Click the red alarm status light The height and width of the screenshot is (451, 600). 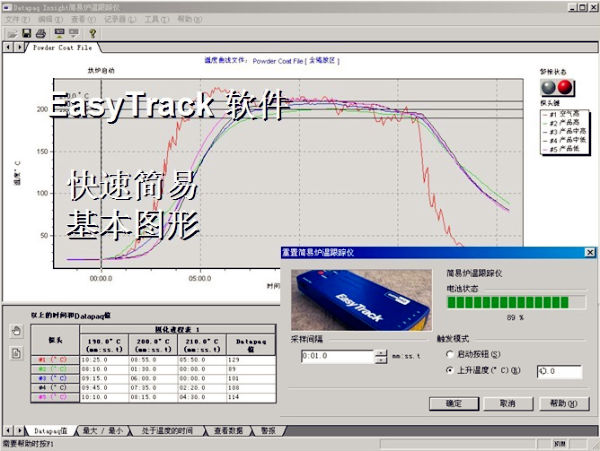point(567,88)
